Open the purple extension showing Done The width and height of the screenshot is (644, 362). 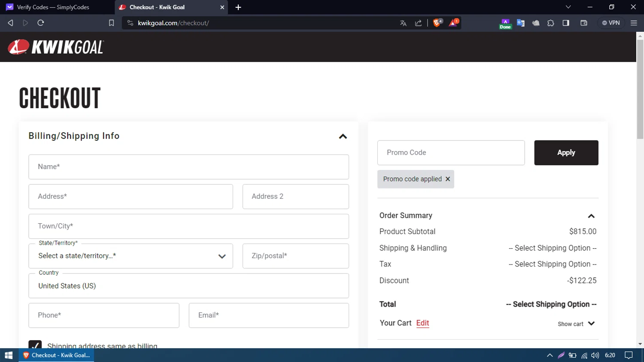pos(505,24)
